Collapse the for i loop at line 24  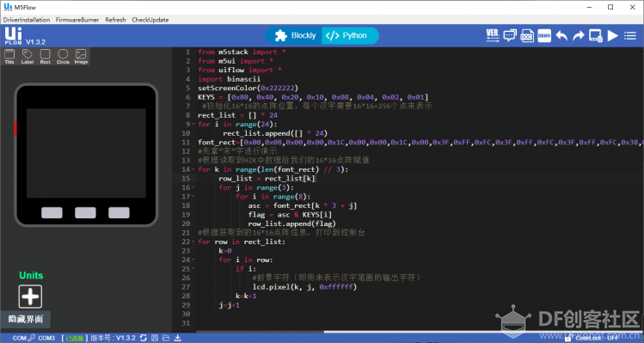click(x=193, y=260)
